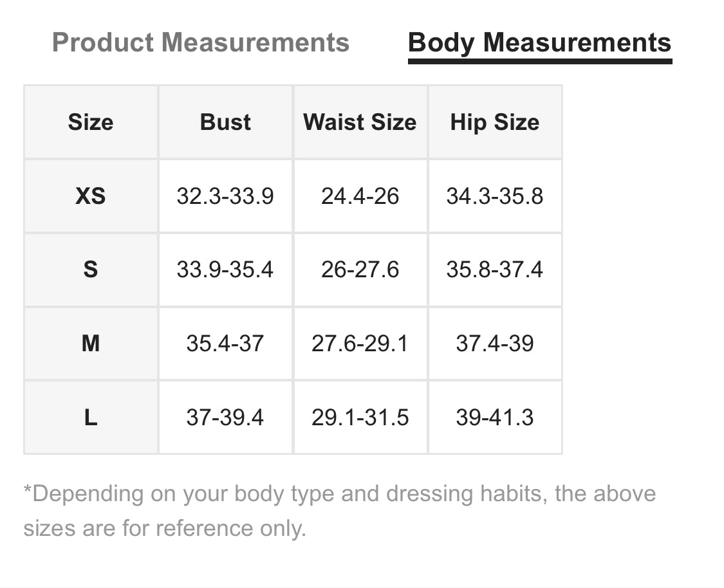Select the S size row label
The width and height of the screenshot is (724, 588).
(x=91, y=270)
